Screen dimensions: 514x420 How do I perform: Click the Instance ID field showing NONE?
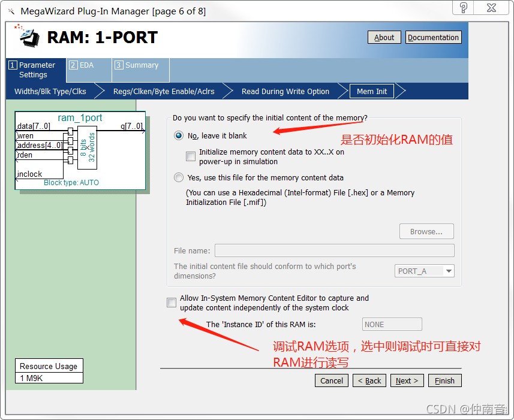coord(392,324)
